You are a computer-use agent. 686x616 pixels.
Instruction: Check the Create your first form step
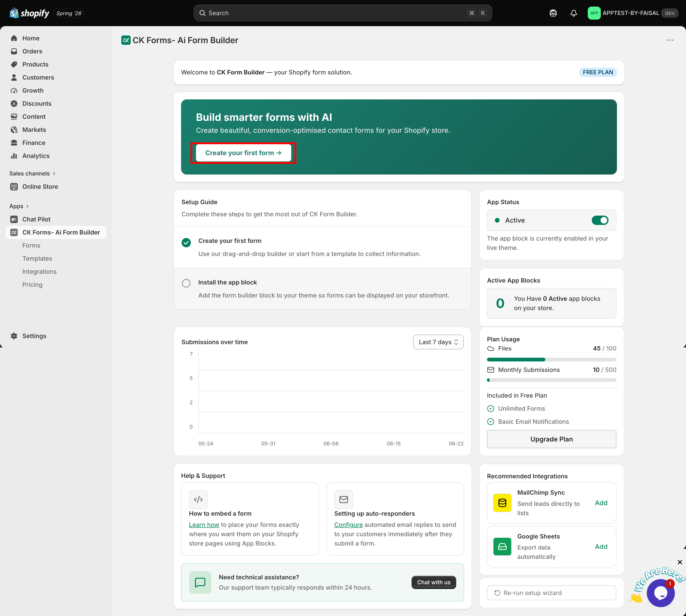(x=186, y=242)
